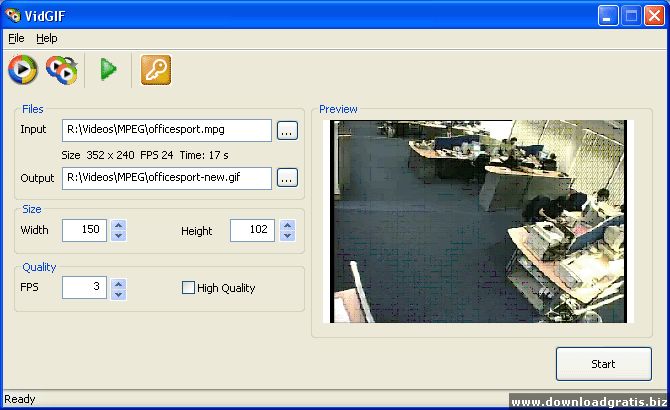Click the Height value field

click(252, 230)
